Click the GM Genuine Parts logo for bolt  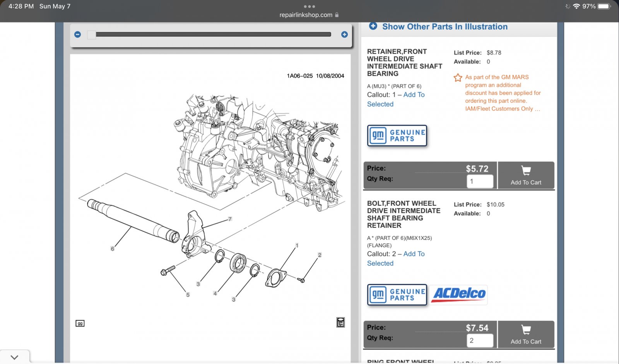point(397,295)
